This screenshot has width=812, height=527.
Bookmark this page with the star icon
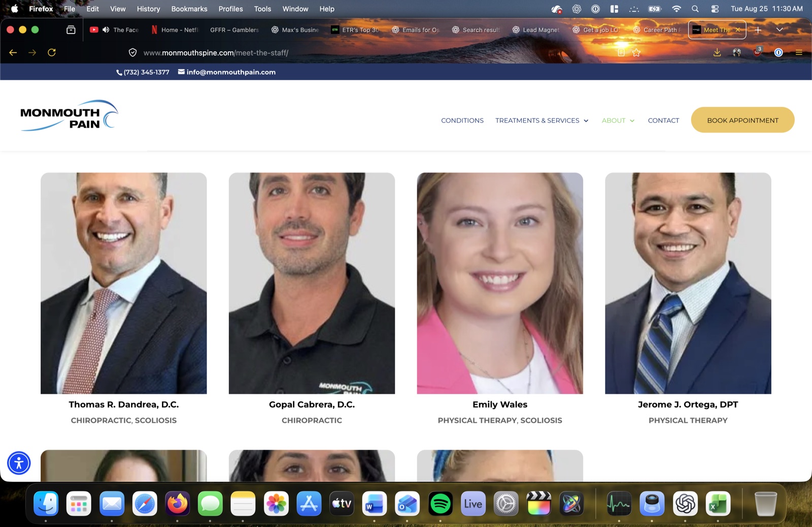(636, 53)
